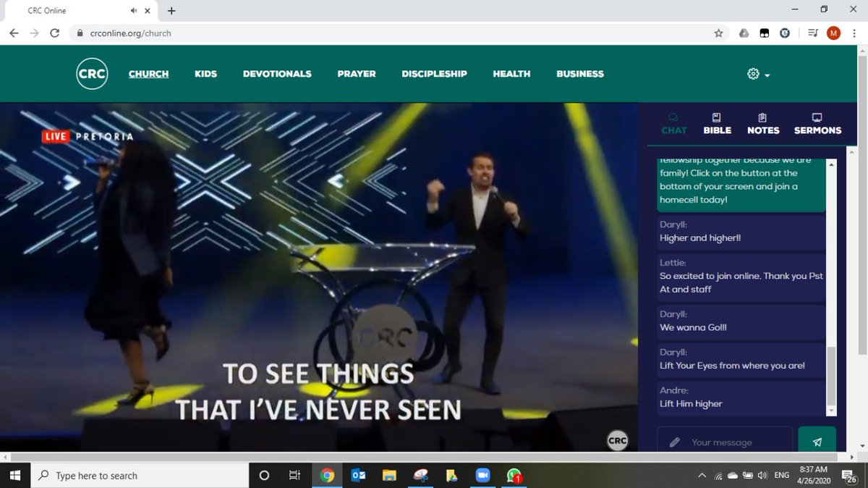Screen dimensions: 868x488
Task: Bookmark the page using the star icon
Action: click(718, 33)
